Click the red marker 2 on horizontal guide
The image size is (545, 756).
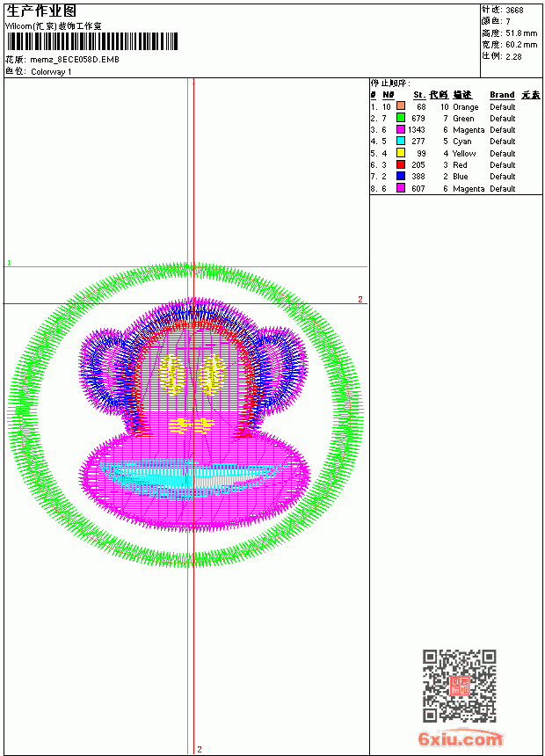[360, 300]
